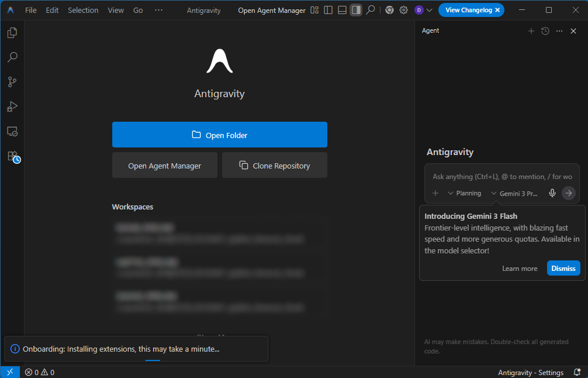
Task: Click Open Agent Manager in title bar
Action: (272, 10)
